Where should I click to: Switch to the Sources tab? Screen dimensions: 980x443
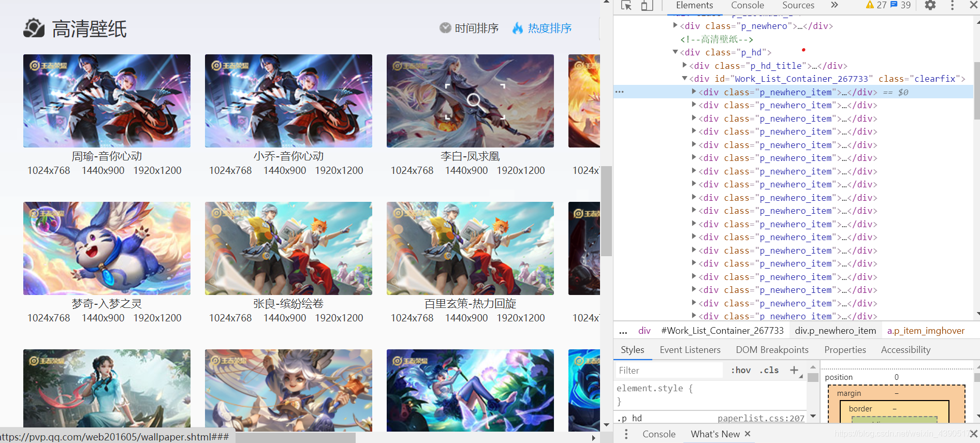pos(798,5)
